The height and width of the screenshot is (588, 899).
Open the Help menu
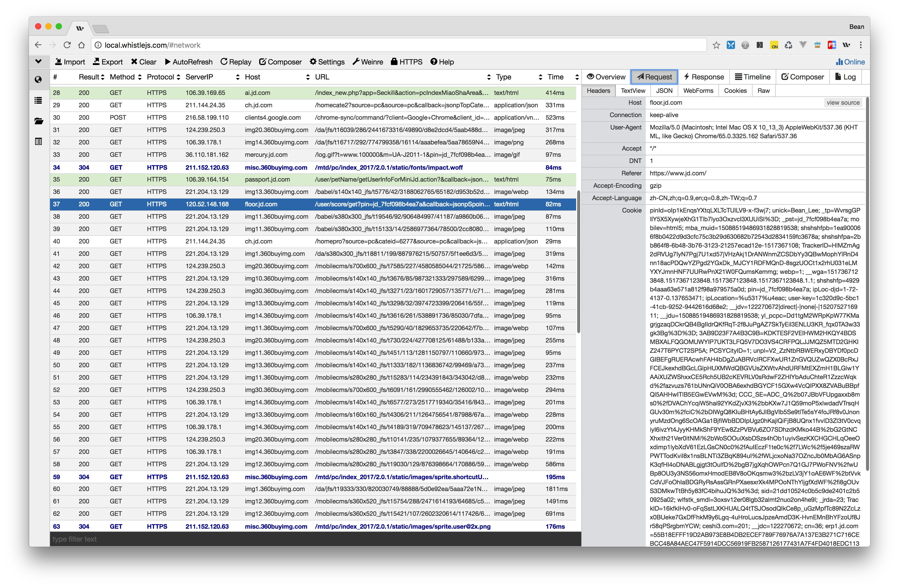pos(442,62)
